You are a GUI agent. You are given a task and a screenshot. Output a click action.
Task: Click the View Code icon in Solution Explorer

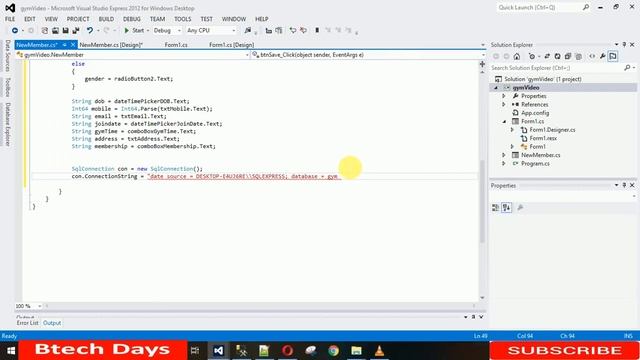[x=592, y=56]
